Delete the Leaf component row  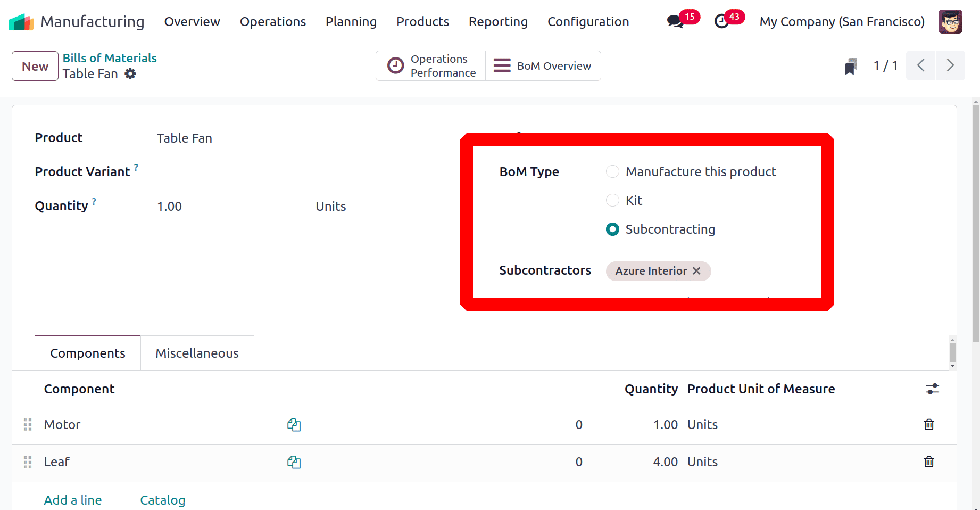[x=929, y=462]
